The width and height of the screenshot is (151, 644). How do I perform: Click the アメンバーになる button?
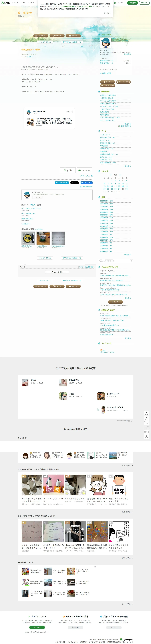point(123,82)
